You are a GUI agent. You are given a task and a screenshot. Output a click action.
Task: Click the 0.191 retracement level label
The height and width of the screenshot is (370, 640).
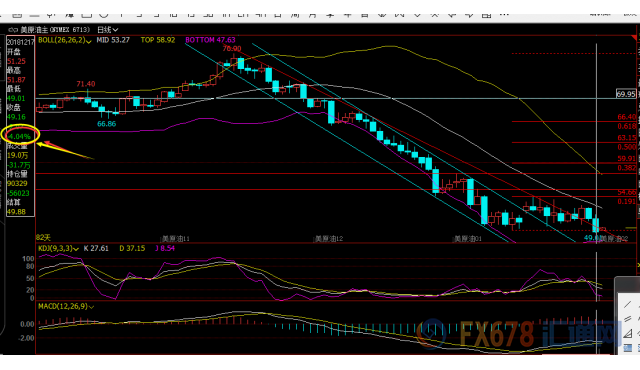[627, 202]
